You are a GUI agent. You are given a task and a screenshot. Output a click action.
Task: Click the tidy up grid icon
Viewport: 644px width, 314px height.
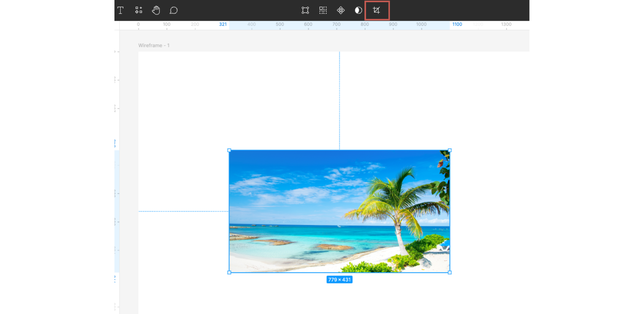(x=323, y=10)
